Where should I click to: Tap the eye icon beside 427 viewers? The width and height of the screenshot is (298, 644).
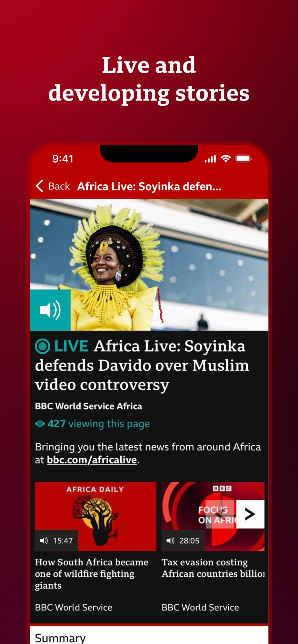point(40,424)
